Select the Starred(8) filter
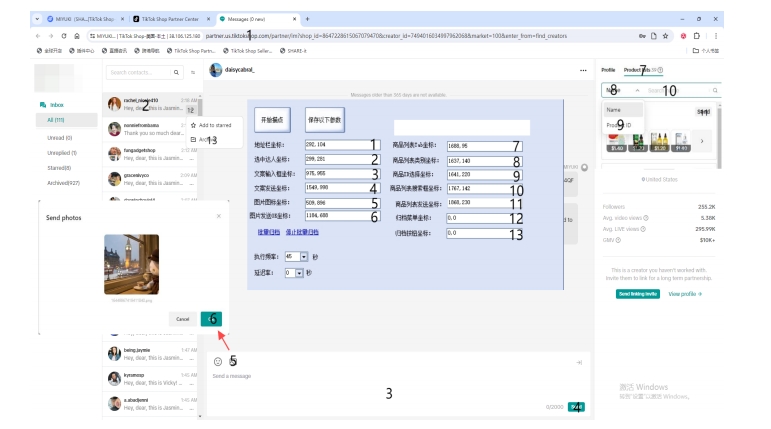The width and height of the screenshot is (771, 429). [59, 168]
